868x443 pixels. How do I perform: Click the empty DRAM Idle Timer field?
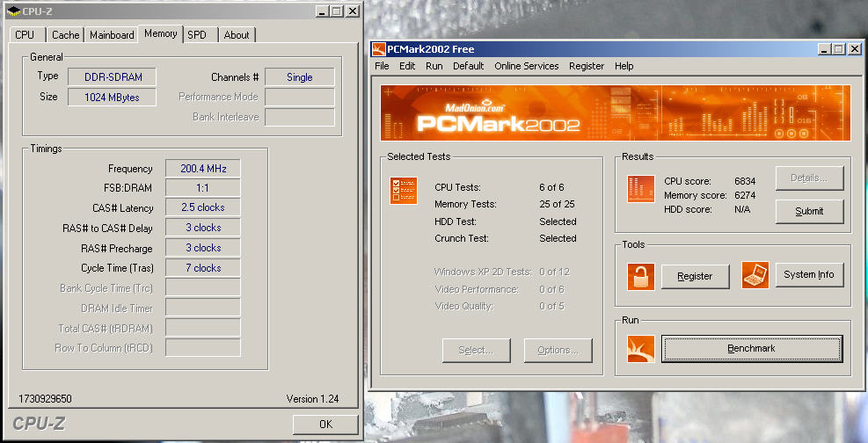pos(202,308)
